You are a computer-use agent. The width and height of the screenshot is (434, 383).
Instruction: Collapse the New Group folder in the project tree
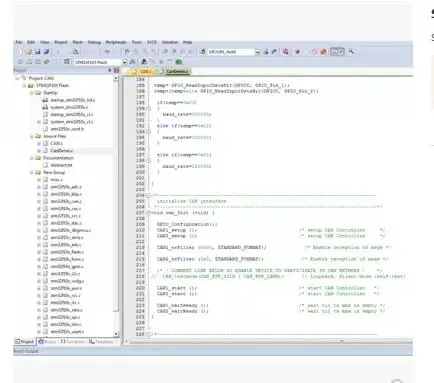click(x=32, y=172)
